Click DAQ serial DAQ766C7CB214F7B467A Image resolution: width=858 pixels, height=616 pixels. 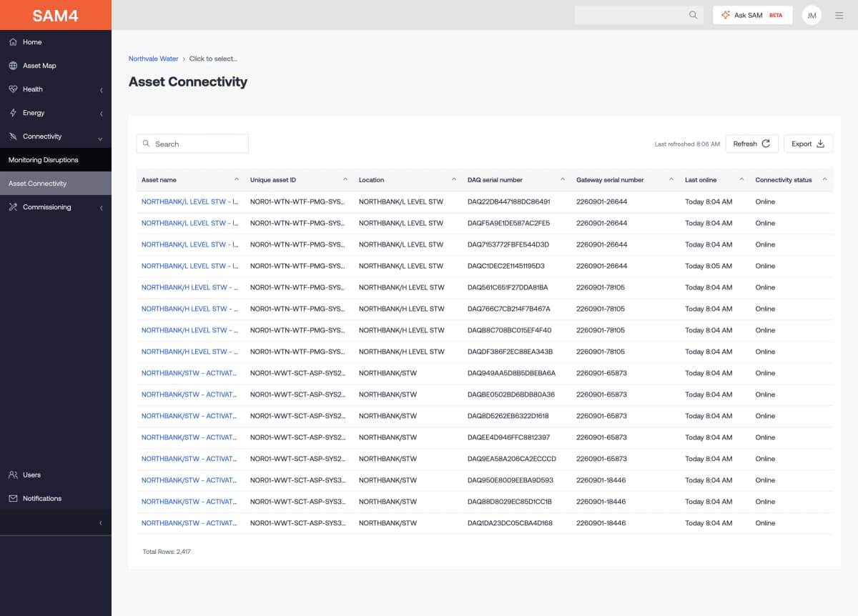509,309
